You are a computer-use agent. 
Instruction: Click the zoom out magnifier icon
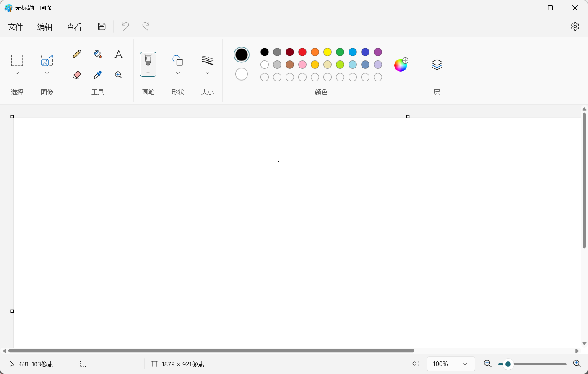click(x=488, y=364)
